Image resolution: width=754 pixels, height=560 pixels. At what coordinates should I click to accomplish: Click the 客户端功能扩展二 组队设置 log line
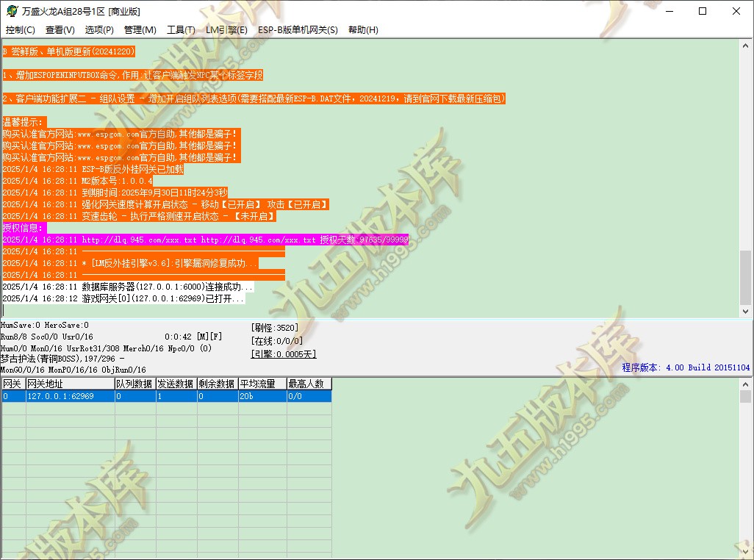(254, 98)
